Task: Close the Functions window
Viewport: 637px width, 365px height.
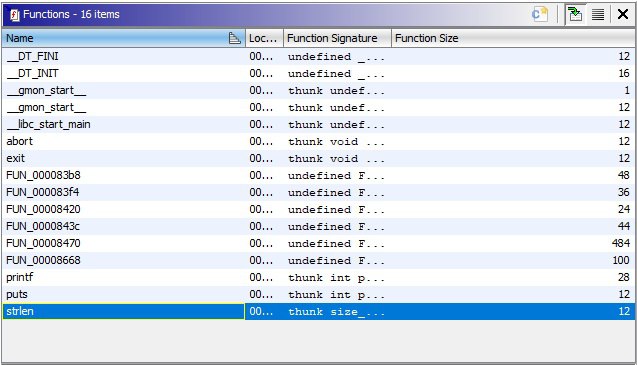Action: 623,15
